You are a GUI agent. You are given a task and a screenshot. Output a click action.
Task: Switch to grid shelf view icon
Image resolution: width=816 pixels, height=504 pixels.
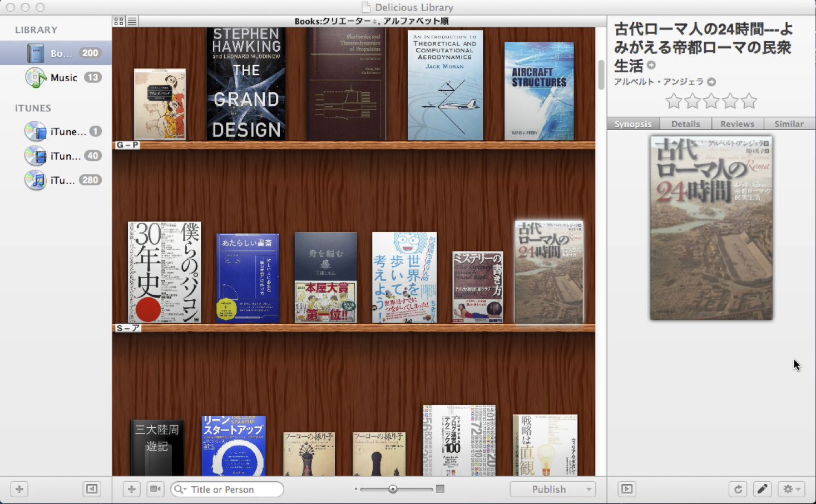tap(119, 21)
